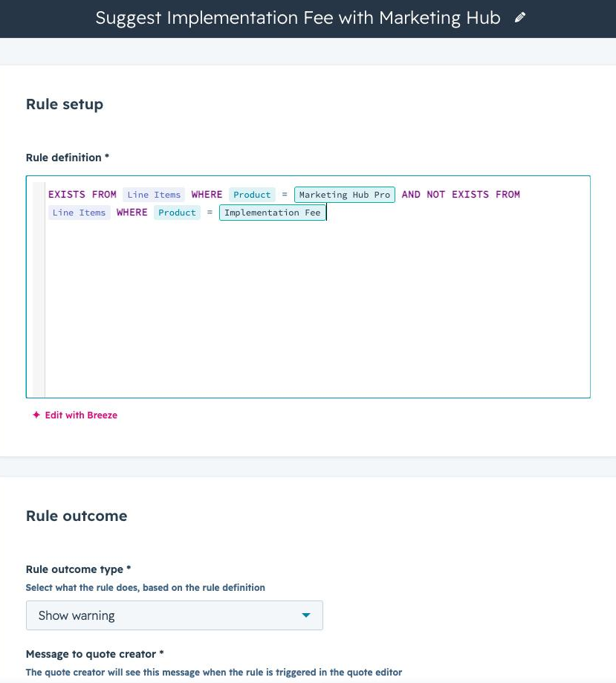Screen dimensions: 616x683
Task: Click empty area of rule definition editor
Action: 317,309
